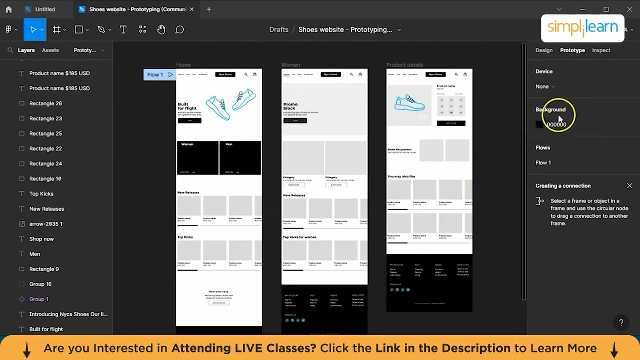Select the Women frame title on canvas
This screenshot has width=640, height=360.
291,65
